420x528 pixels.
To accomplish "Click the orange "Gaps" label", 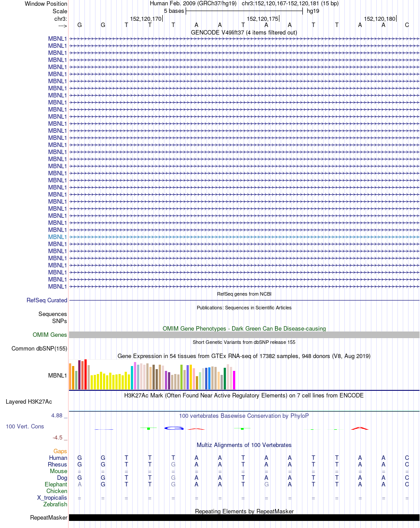I will 60,451.
